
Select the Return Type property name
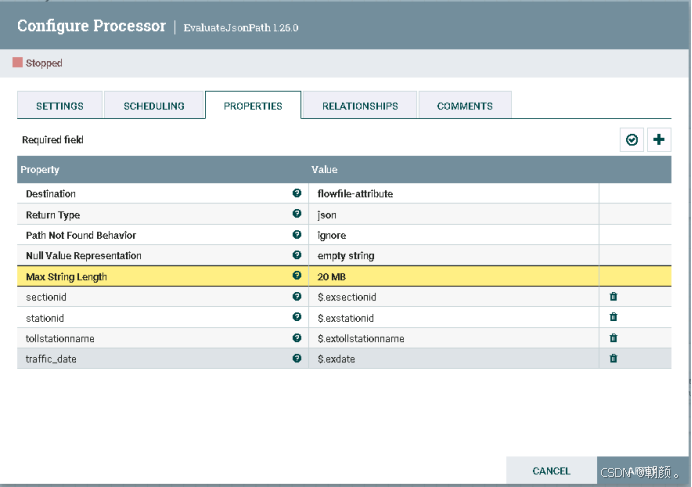[x=53, y=215]
